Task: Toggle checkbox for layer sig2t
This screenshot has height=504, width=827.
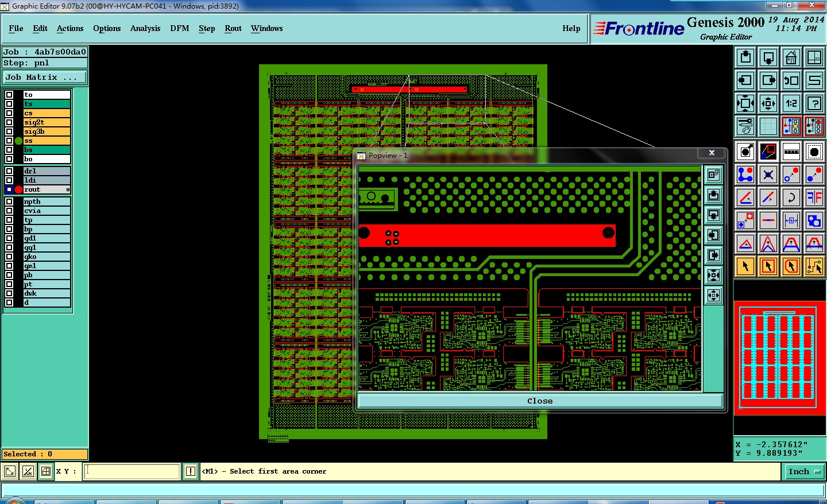Action: (9, 122)
